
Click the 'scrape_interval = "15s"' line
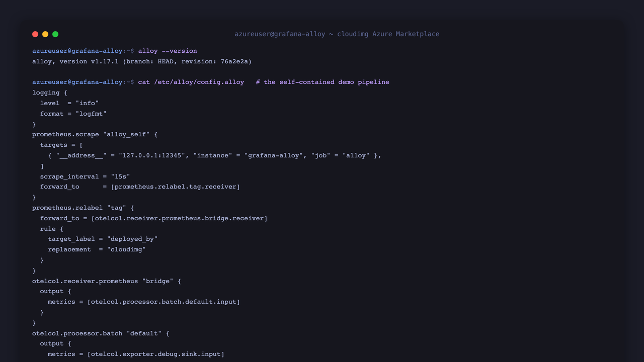pos(85,176)
